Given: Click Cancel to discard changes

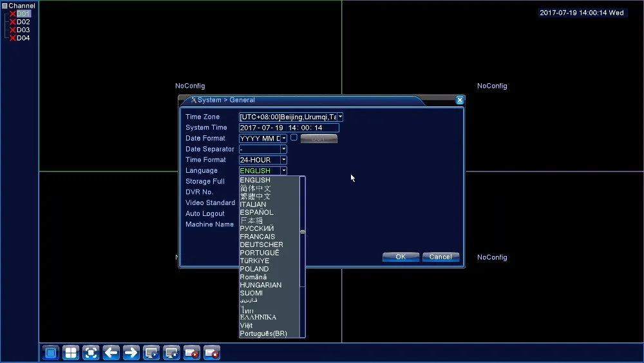Looking at the screenshot, I should (x=440, y=257).
